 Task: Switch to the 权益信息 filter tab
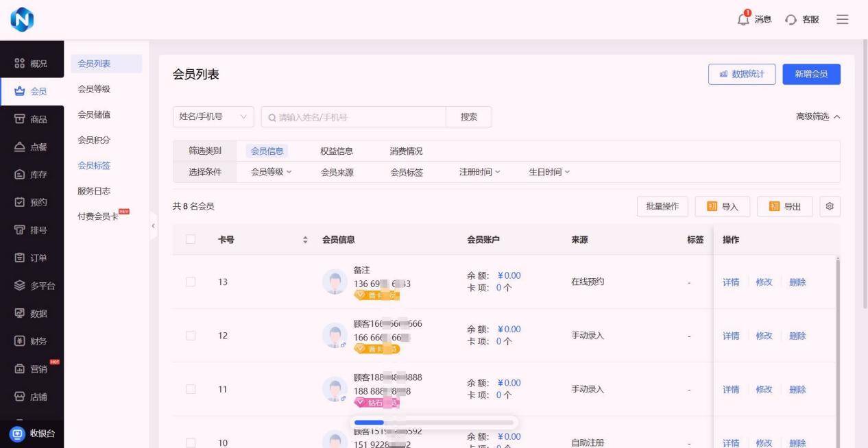(x=337, y=151)
